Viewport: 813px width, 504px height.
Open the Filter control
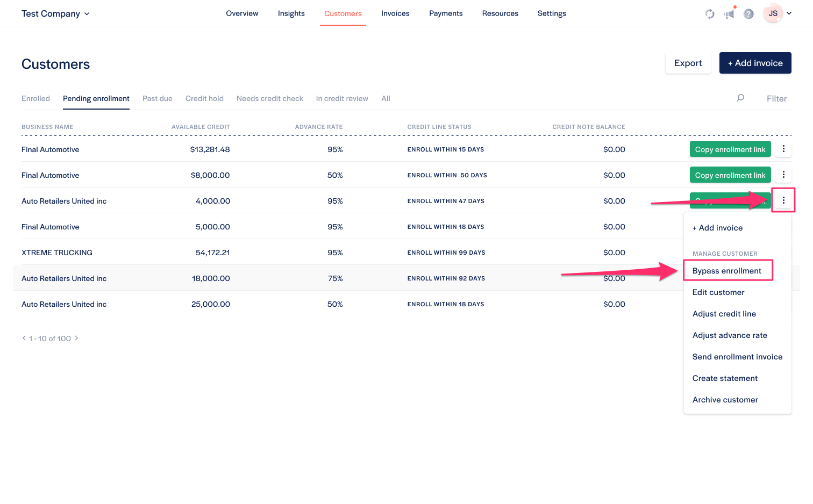776,98
